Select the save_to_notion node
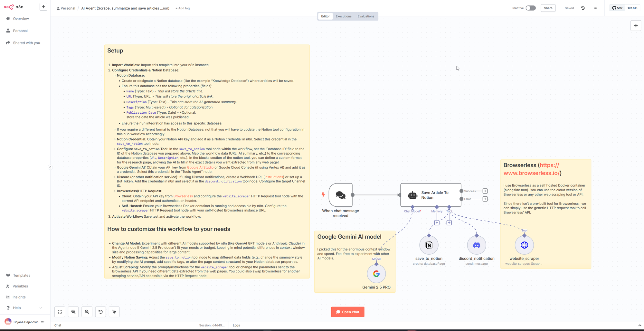644x331 pixels. [x=429, y=245]
